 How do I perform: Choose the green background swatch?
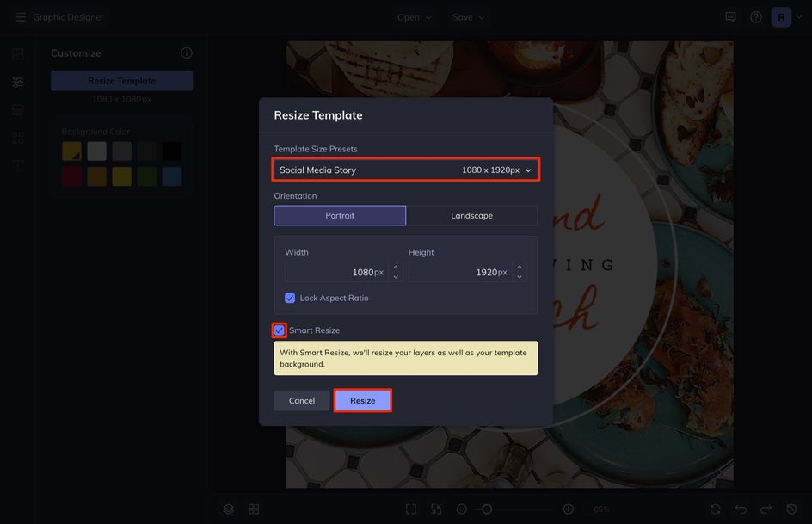[147, 176]
